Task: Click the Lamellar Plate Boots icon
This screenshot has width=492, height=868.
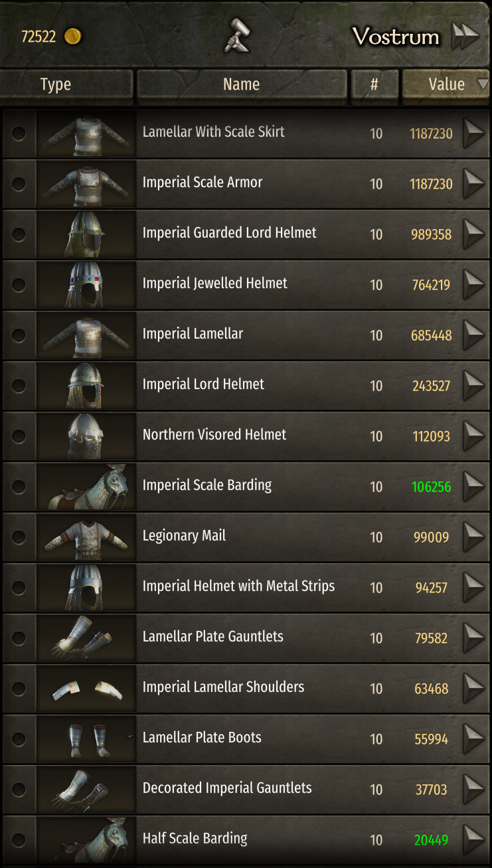Action: pyautogui.click(x=86, y=738)
